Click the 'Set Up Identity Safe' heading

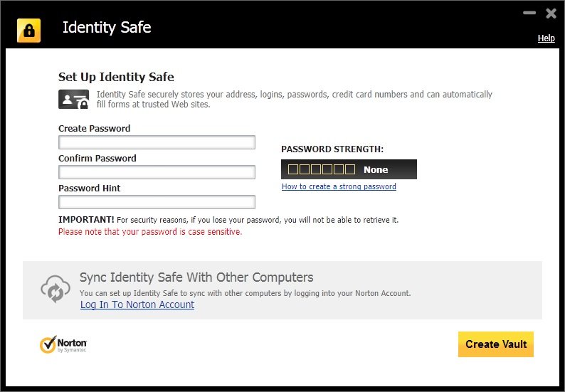pos(116,77)
